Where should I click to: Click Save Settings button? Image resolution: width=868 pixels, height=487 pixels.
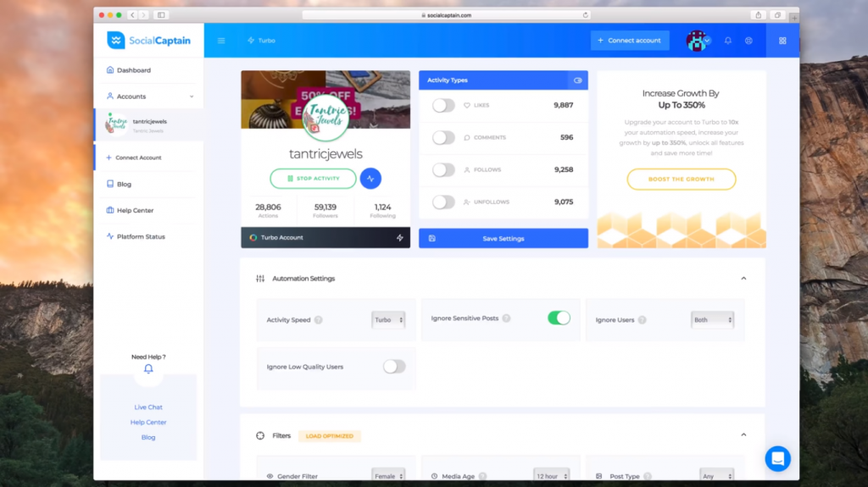coord(504,238)
